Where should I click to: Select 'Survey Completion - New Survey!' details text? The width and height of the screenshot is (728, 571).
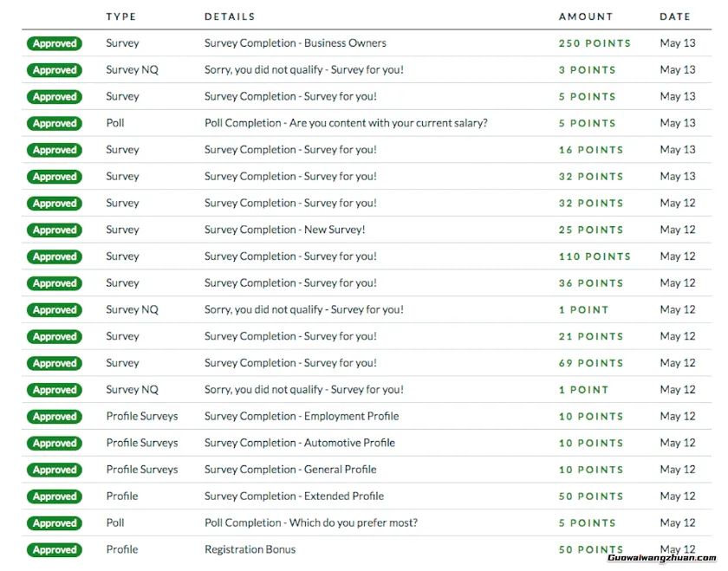point(284,230)
